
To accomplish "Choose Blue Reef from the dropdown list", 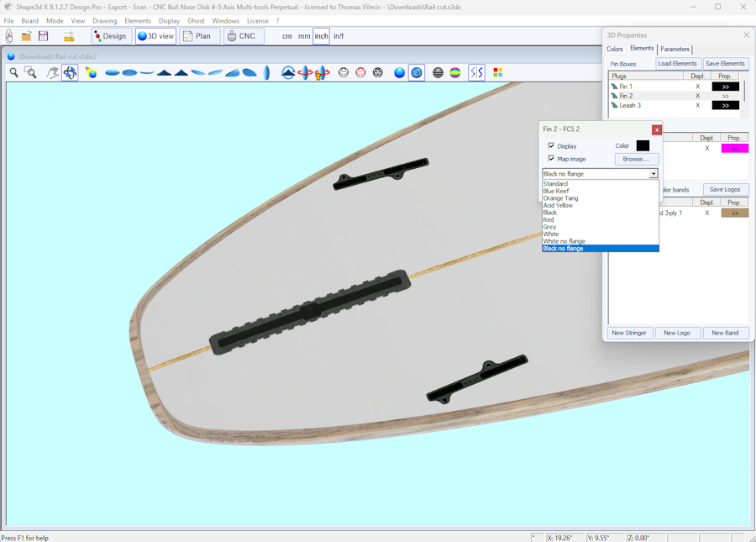I will 556,191.
